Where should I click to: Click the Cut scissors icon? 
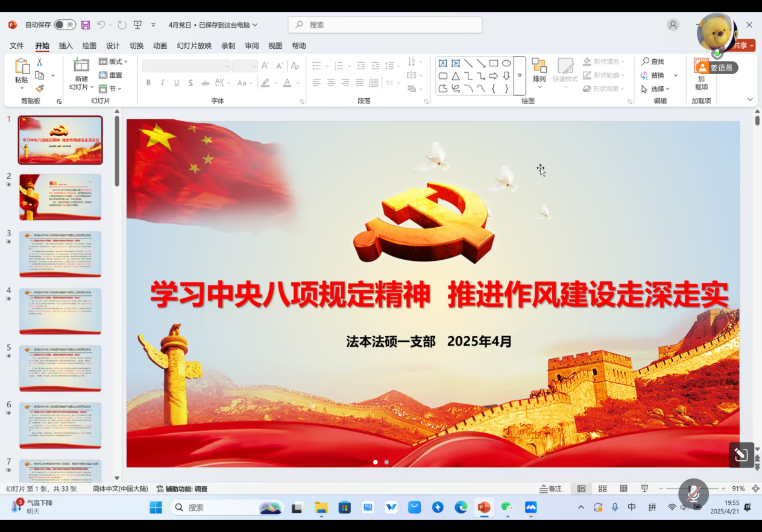tap(40, 62)
